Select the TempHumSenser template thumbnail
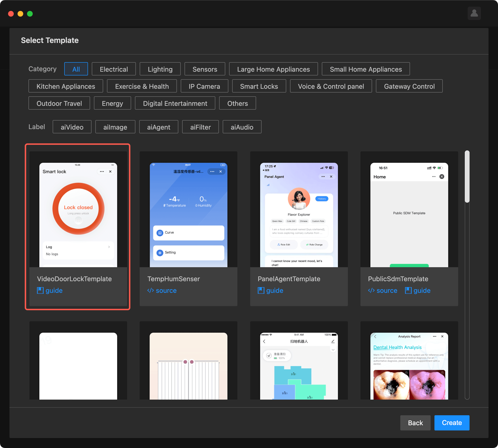The image size is (498, 448). (x=188, y=215)
